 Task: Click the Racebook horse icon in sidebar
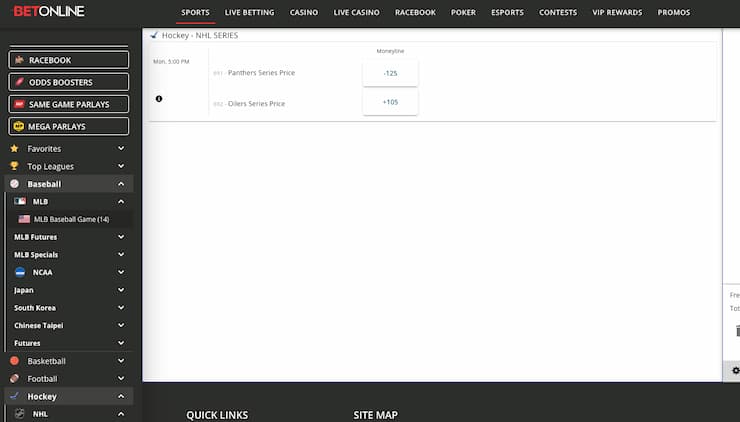pyautogui.click(x=19, y=60)
